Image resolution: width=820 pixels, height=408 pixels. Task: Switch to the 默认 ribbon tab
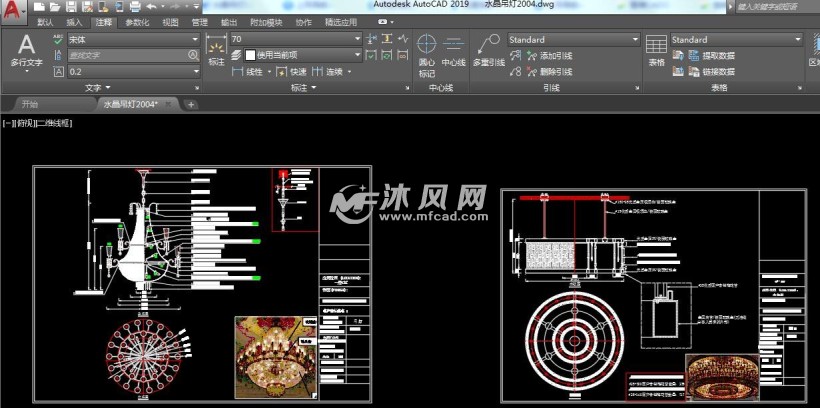click(45, 22)
